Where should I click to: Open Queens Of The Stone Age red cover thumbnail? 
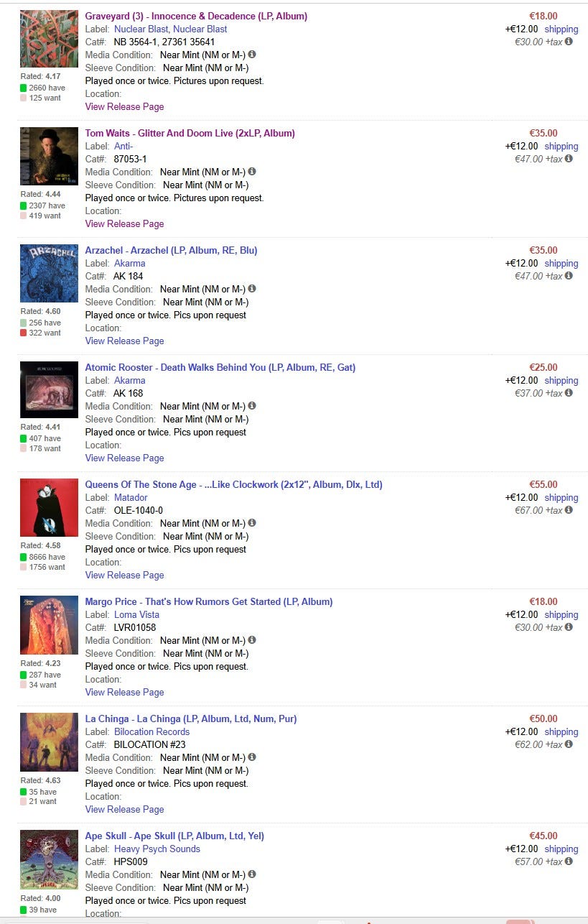pos(49,507)
